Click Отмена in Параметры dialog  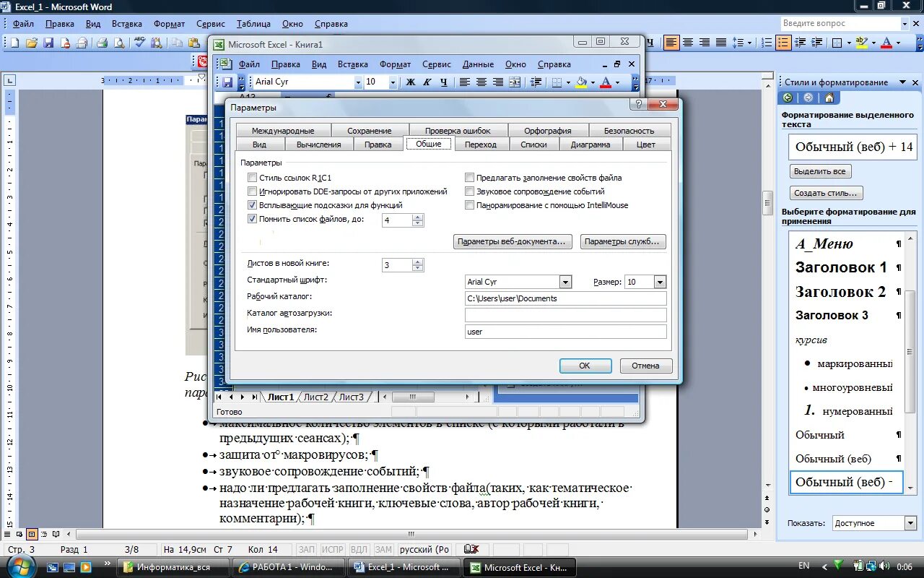pos(646,366)
